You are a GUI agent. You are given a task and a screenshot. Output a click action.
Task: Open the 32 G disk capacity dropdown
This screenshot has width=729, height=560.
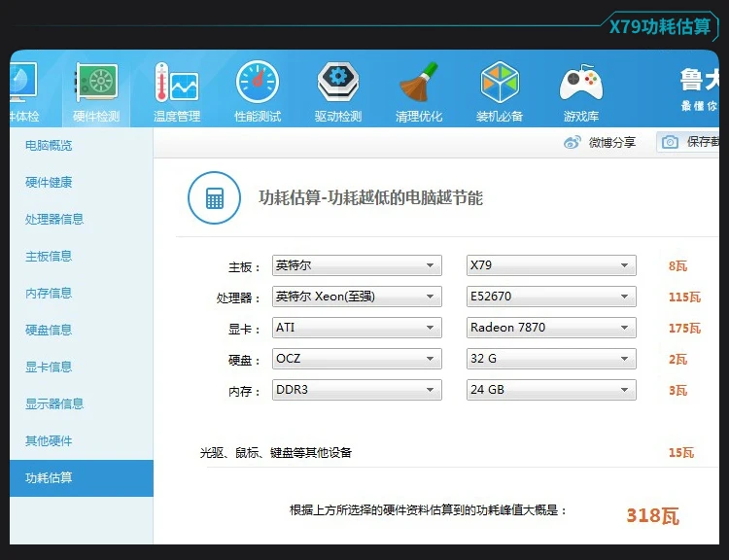tap(551, 359)
